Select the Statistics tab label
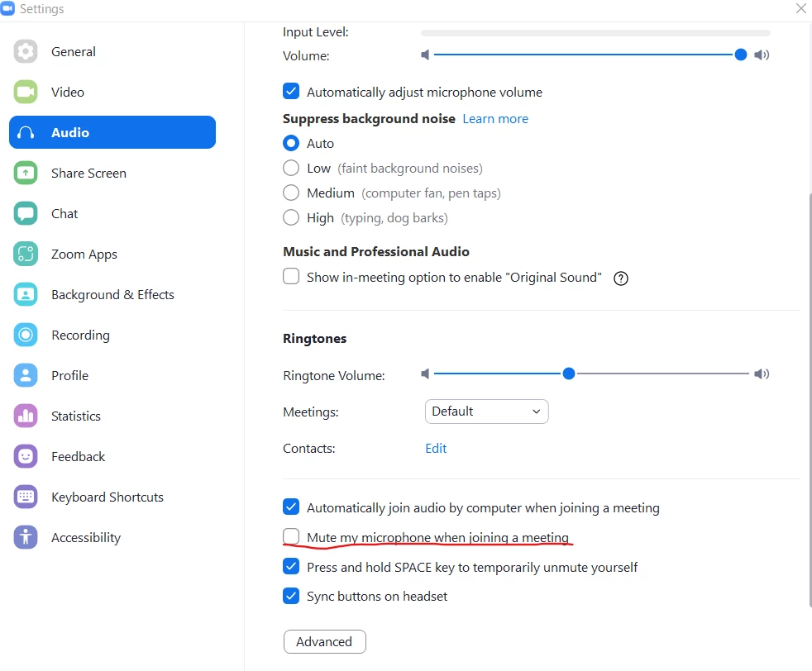Viewport: 812px width, 671px height. coord(75,416)
